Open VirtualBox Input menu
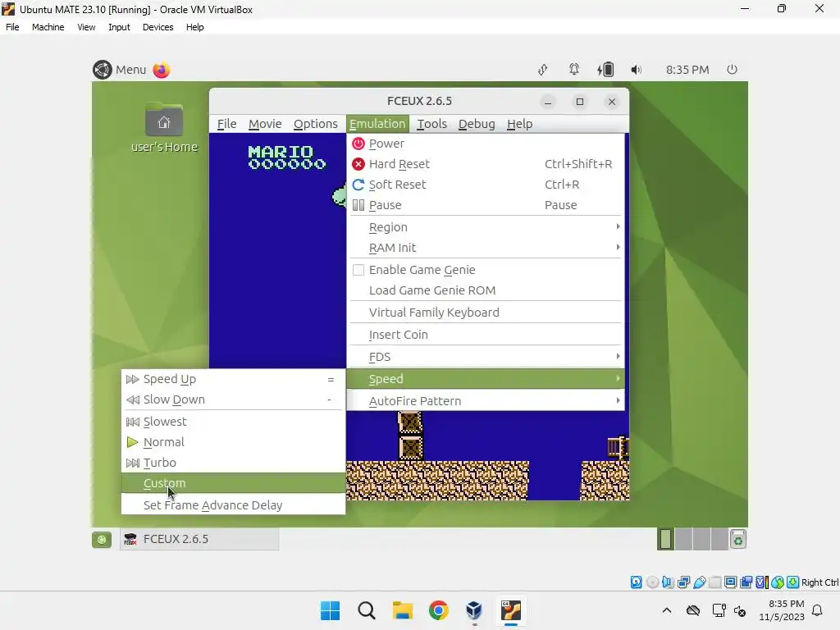 pyautogui.click(x=119, y=27)
